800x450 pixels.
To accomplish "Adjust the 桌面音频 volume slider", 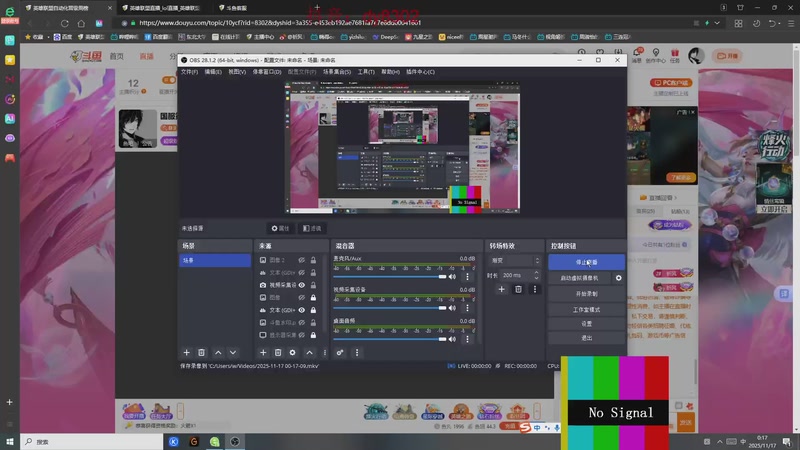I will 390,339.
